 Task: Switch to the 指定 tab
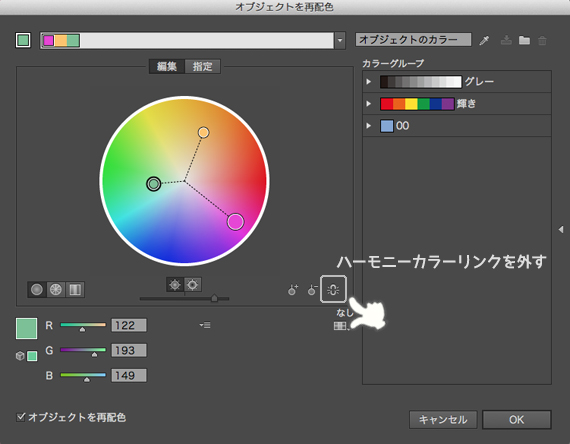[x=202, y=67]
